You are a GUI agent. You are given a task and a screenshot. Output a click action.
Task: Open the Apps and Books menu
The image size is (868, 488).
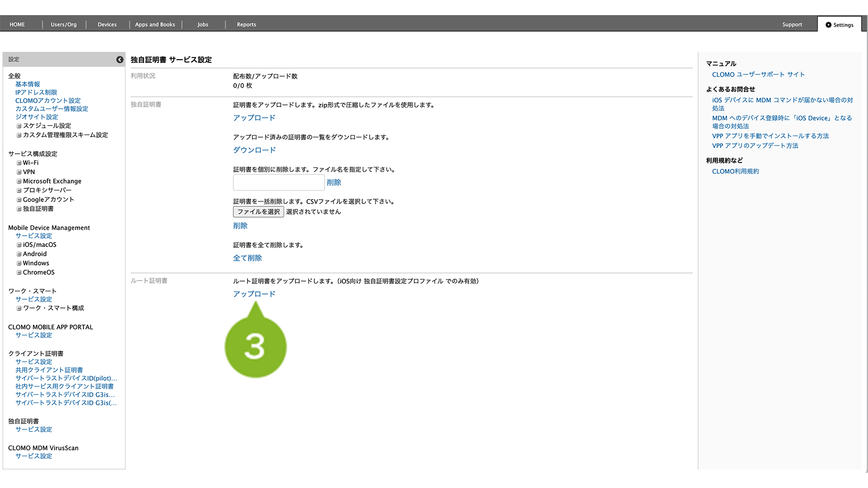155,25
